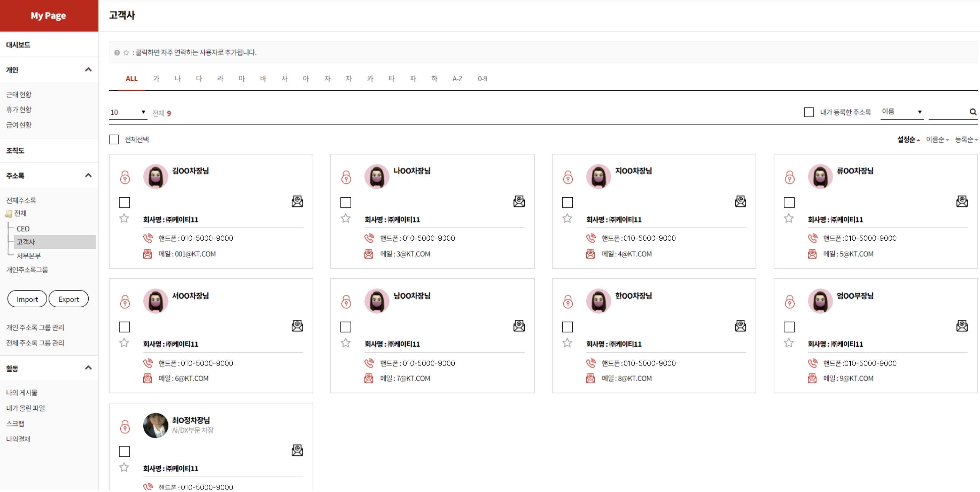
Task: Click phone icon on 김OO차장님 card
Action: (148, 238)
